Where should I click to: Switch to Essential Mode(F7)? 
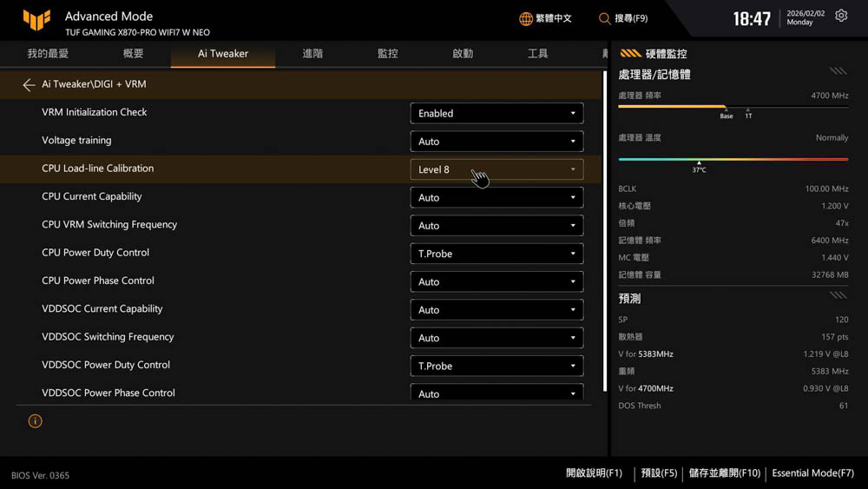812,473
